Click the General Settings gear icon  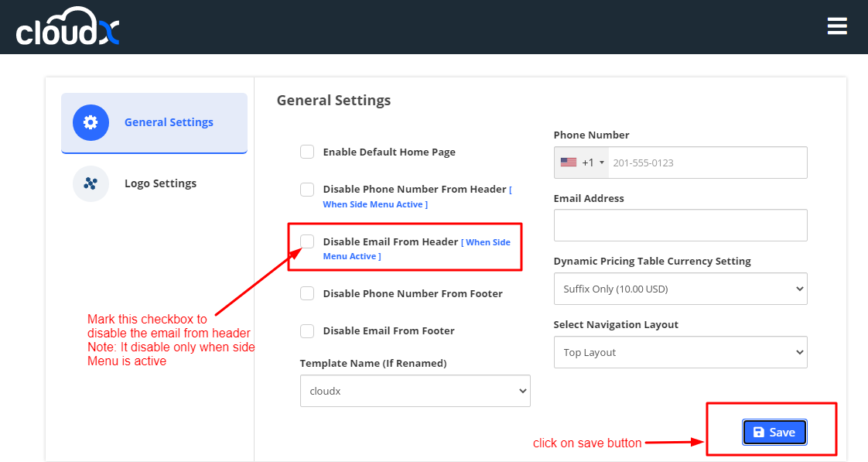tap(91, 122)
